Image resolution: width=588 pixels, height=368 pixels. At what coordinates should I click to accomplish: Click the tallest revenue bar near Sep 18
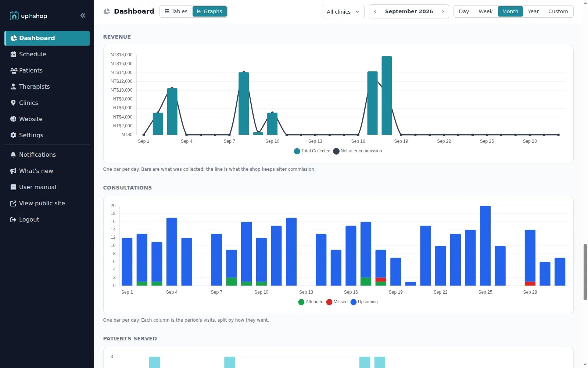(x=387, y=95)
